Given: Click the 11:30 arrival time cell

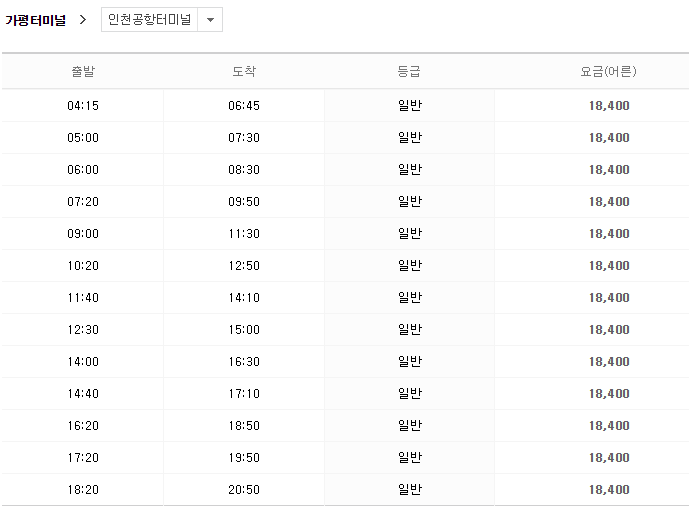Looking at the screenshot, I should 244,234.
